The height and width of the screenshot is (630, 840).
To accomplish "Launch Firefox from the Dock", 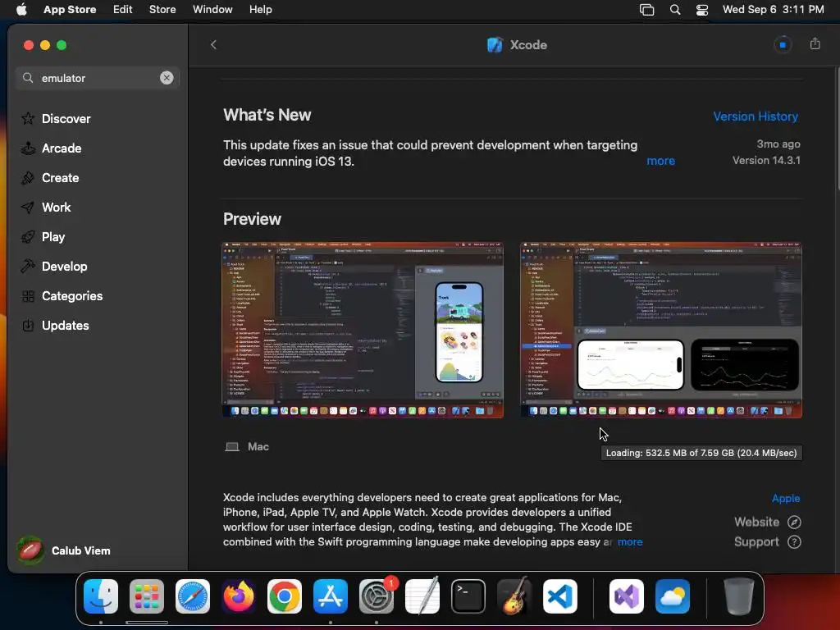I will (x=239, y=596).
